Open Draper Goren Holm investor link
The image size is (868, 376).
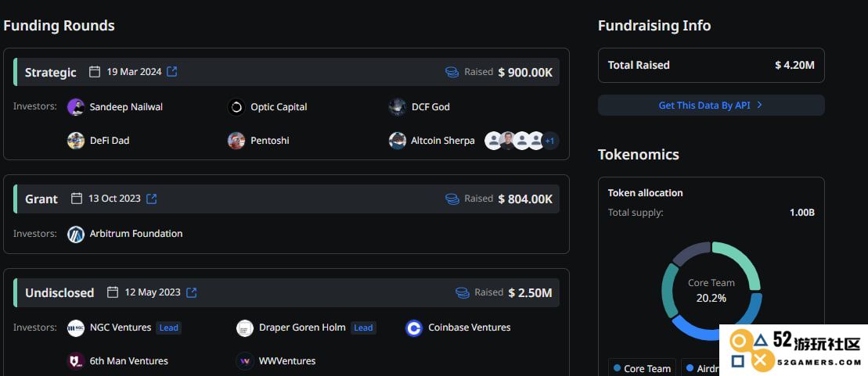pyautogui.click(x=302, y=328)
